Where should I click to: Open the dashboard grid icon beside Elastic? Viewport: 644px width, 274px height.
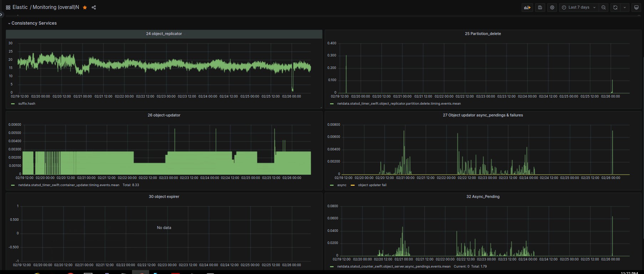tap(8, 8)
